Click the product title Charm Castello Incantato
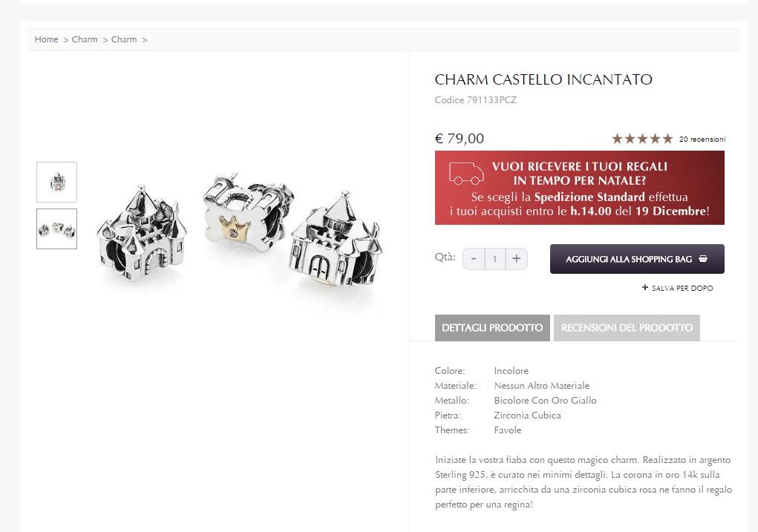758x532 pixels. click(x=543, y=79)
